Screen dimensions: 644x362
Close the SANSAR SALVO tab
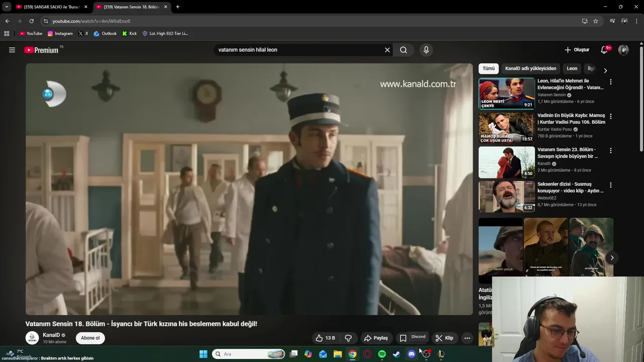[x=86, y=7]
